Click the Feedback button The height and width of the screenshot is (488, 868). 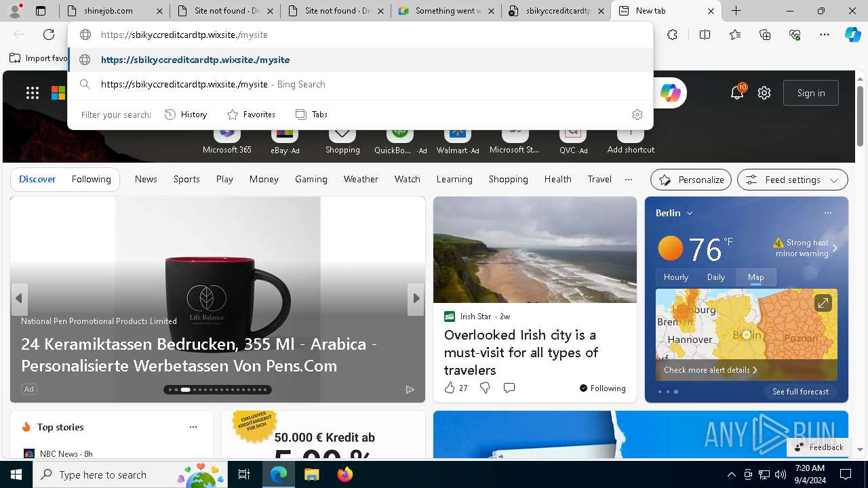coord(819,447)
